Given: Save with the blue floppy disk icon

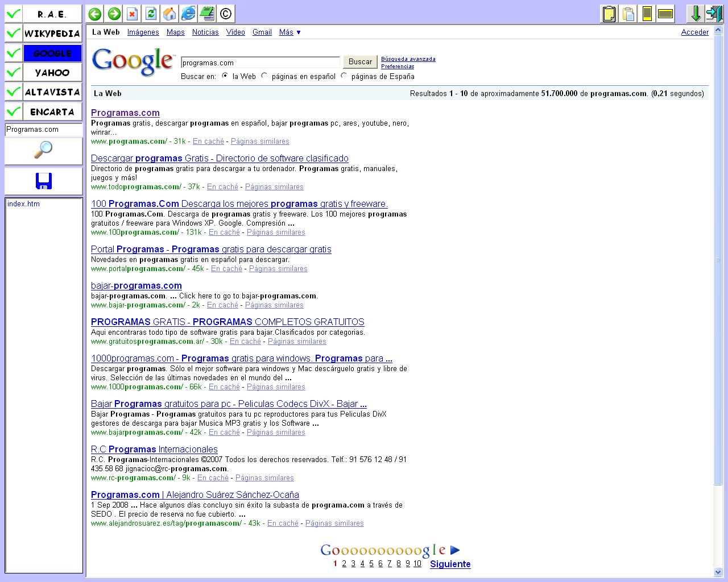Looking at the screenshot, I should click(43, 181).
